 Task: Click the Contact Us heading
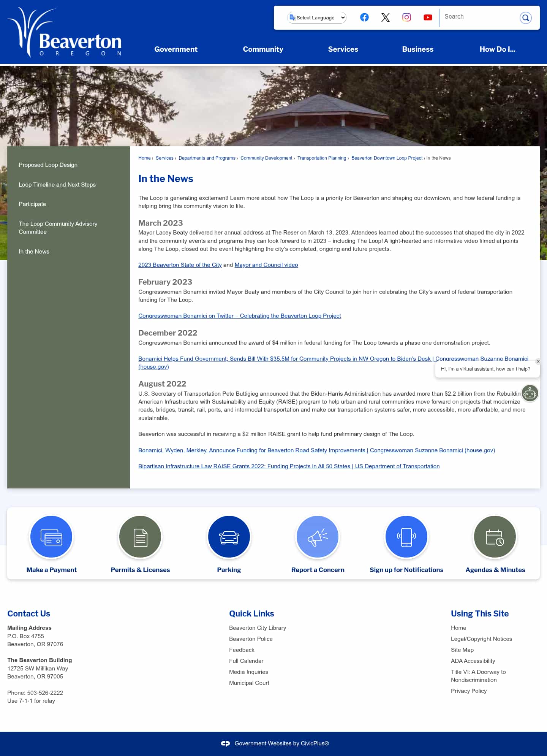click(28, 613)
